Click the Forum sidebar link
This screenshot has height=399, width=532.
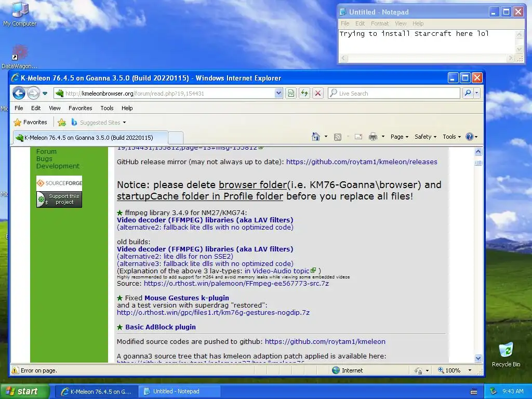tap(46, 151)
